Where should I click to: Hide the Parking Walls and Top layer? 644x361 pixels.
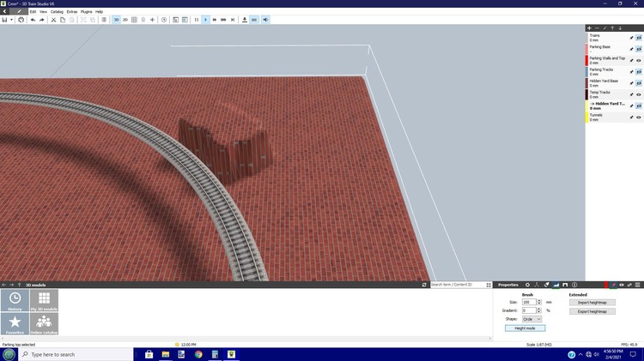(639, 60)
